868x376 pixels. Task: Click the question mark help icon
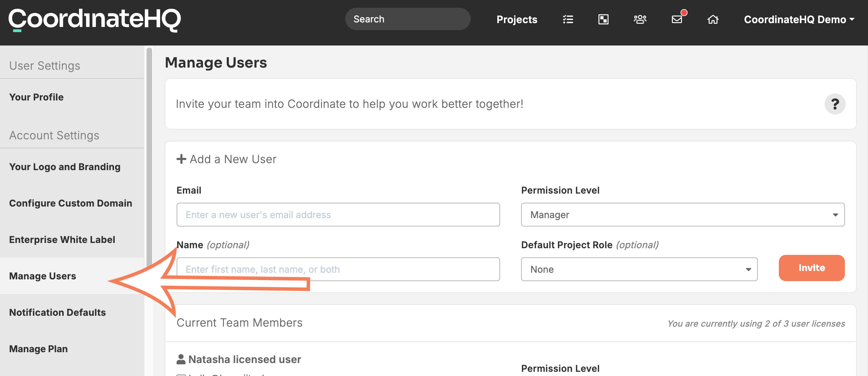click(x=835, y=104)
